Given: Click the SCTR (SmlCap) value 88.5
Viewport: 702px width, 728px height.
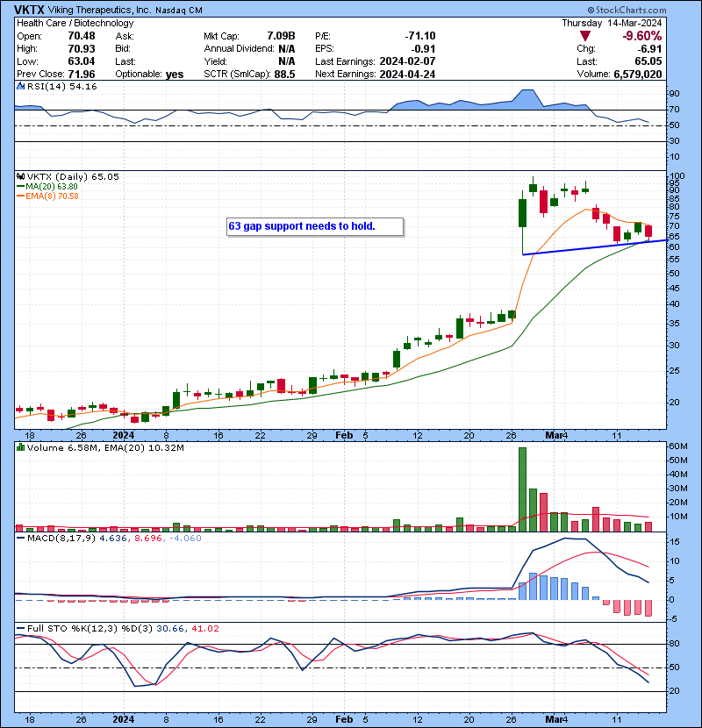Looking at the screenshot, I should [285, 75].
